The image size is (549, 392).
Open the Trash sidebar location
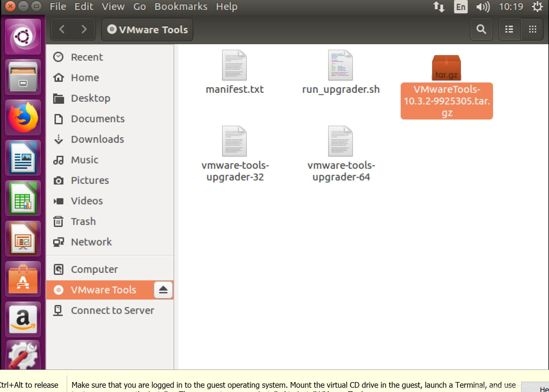(x=83, y=221)
